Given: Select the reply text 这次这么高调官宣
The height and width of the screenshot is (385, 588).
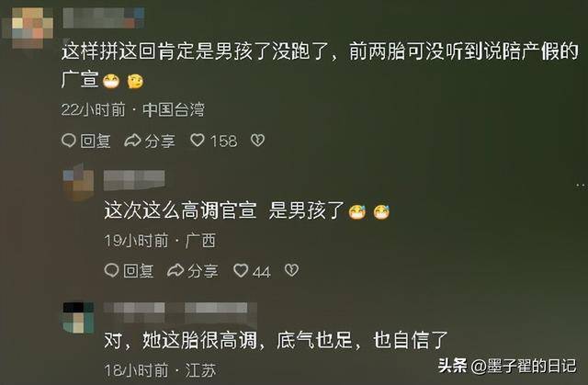Looking at the screenshot, I should point(181,209).
